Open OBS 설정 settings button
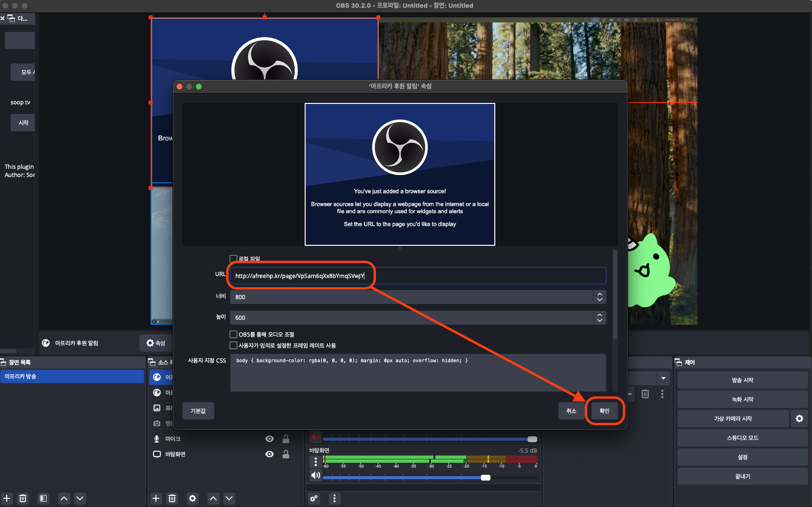Screen dimensions: 812x507 (743, 457)
